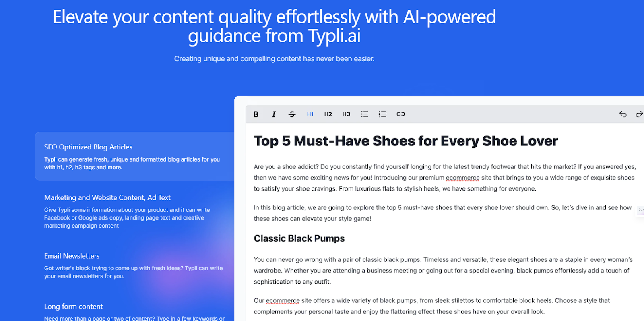
Task: Insert a bulleted list
Action: pos(365,114)
